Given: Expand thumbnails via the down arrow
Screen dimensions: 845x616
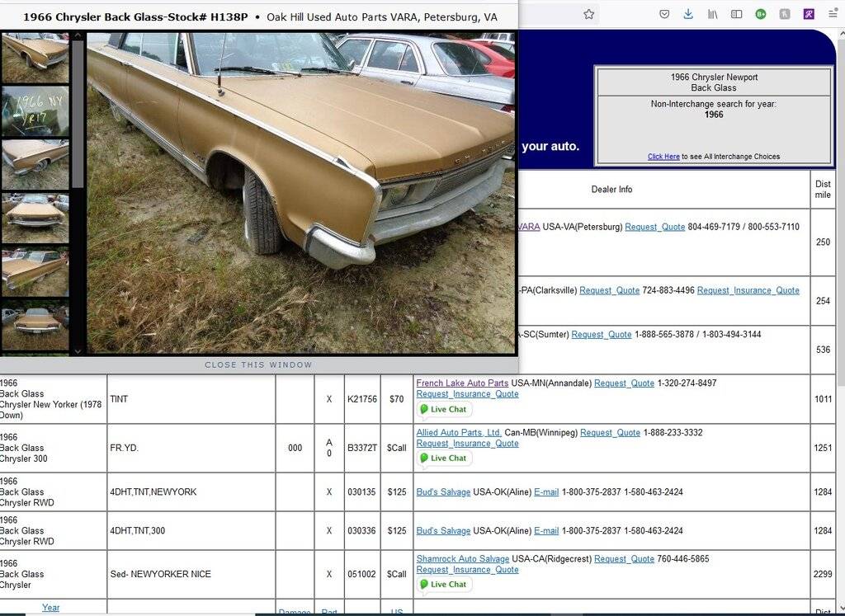Looking at the screenshot, I should pos(78,350).
